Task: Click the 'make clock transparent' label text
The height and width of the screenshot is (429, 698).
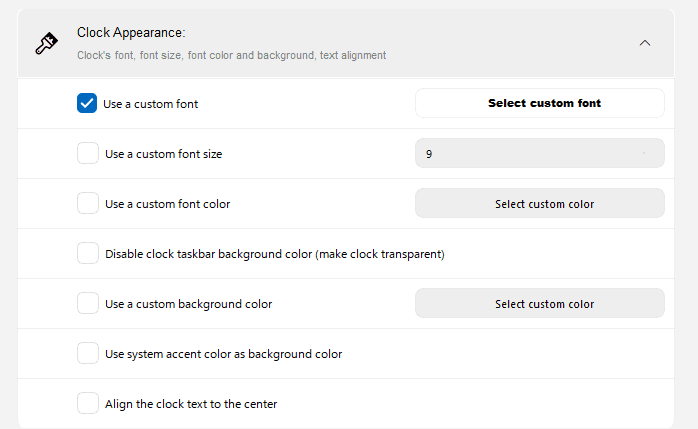Action: (x=380, y=254)
